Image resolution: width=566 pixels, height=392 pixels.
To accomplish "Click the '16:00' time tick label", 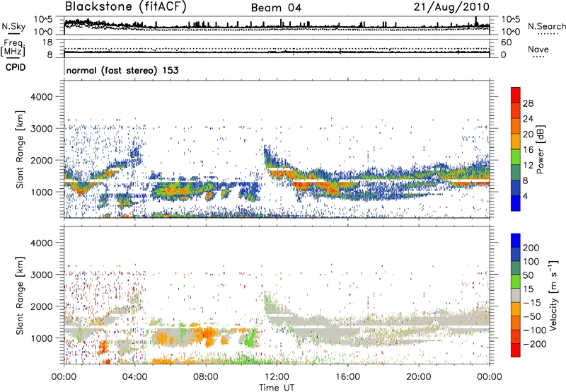I will (347, 377).
